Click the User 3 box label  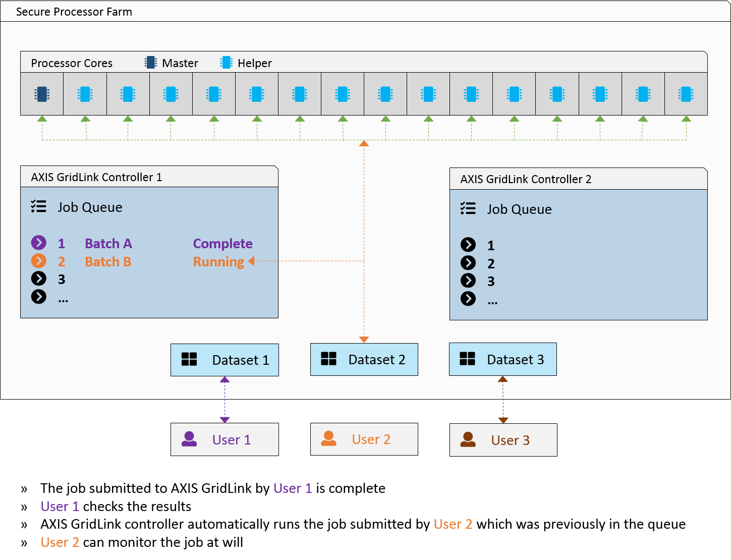click(x=510, y=440)
